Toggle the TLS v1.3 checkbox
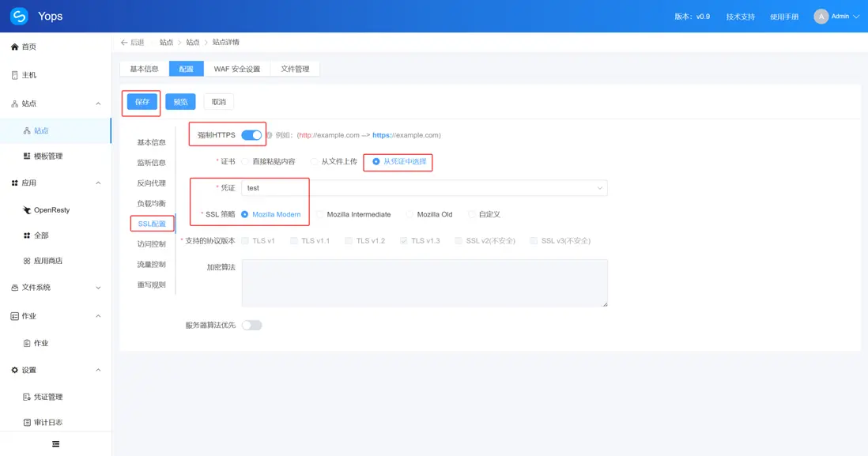 (x=403, y=241)
